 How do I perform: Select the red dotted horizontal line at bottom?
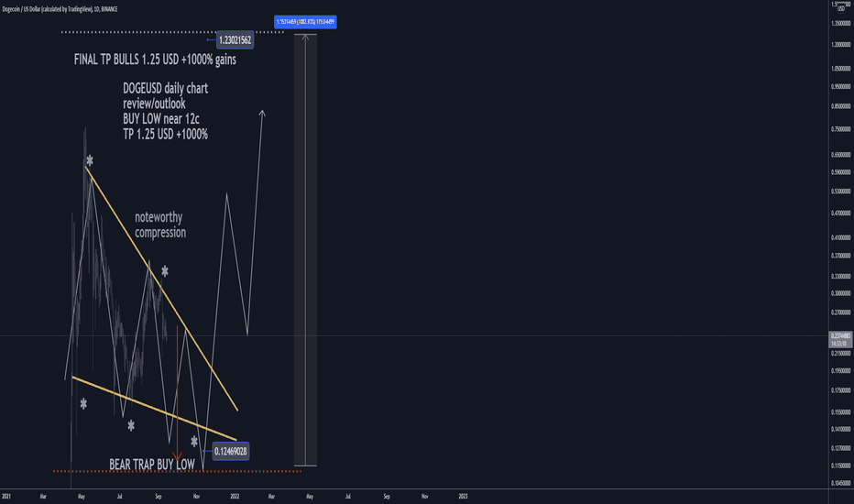[x=178, y=471]
